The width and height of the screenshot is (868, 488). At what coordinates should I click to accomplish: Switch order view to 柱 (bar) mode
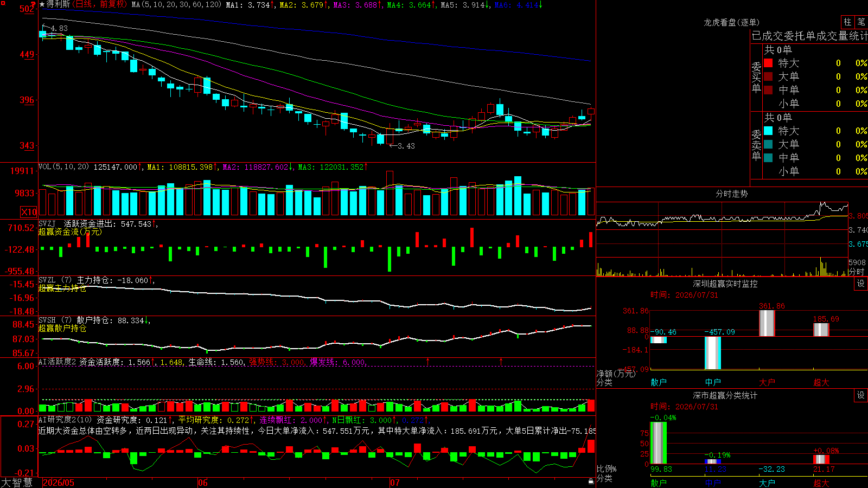pos(847,22)
